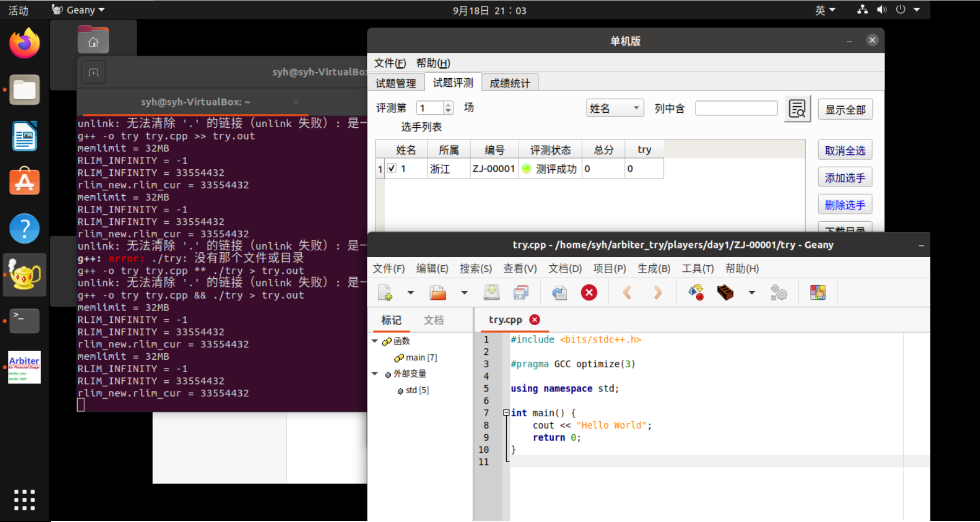Click the open file folder icon in Geany
Image resolution: width=980 pixels, height=522 pixels.
coord(438,293)
